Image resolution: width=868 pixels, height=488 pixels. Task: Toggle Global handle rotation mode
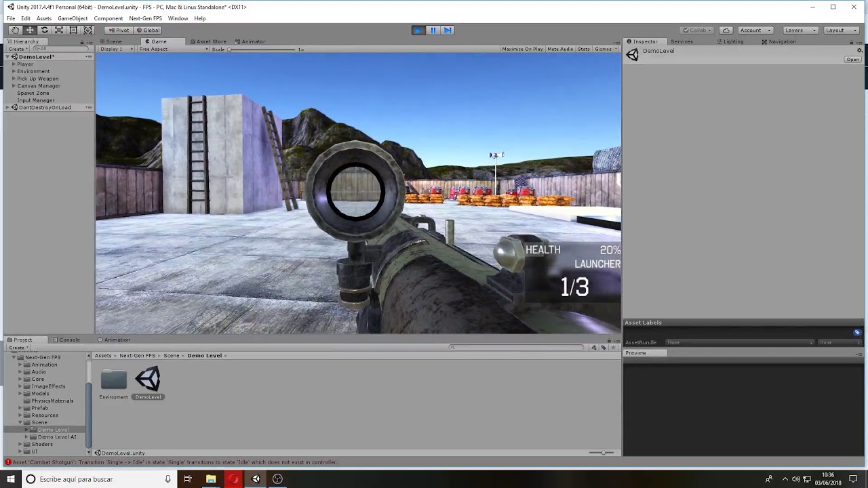[x=148, y=30]
